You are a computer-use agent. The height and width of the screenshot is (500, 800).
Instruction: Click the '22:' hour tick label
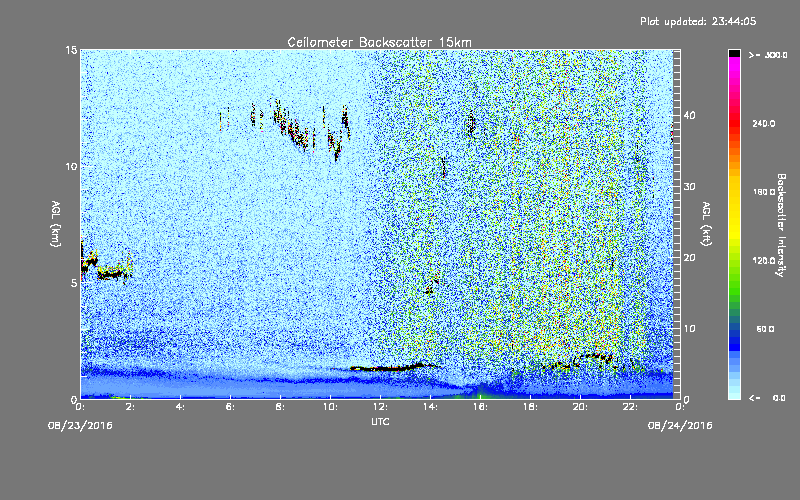click(x=630, y=407)
